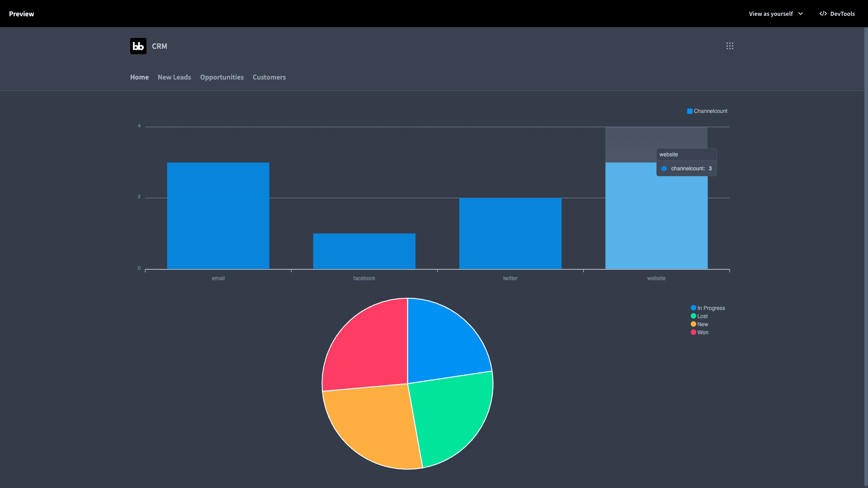Expand the View as yourself dropdown
Viewport: 868px width, 488px height.
point(776,14)
